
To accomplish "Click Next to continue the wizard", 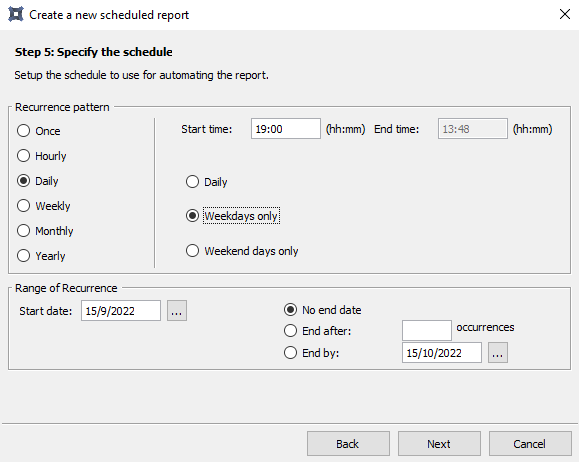I will [439, 444].
